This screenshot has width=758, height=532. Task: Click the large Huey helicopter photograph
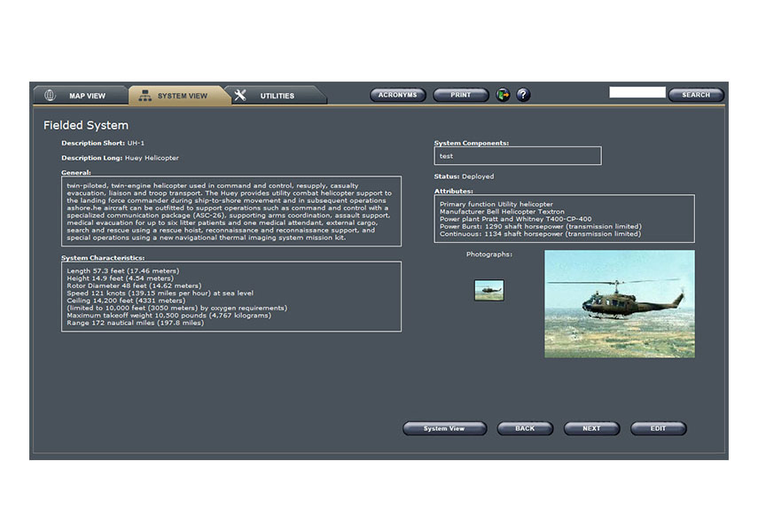point(620,304)
